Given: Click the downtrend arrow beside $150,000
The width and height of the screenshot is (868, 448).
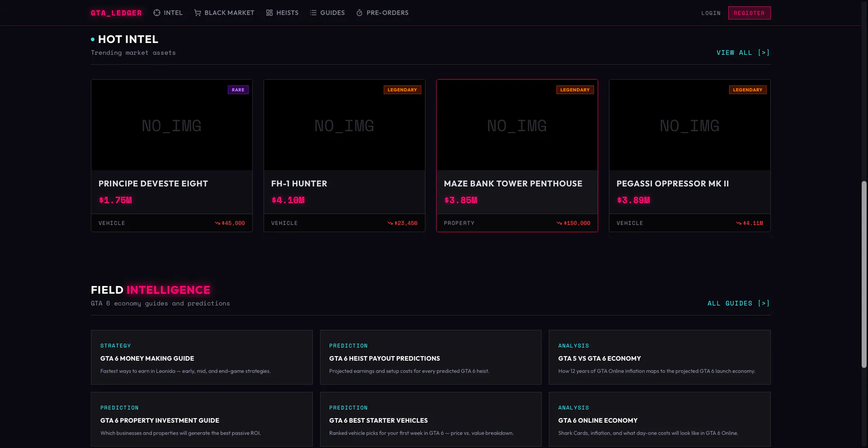Looking at the screenshot, I should (x=559, y=223).
